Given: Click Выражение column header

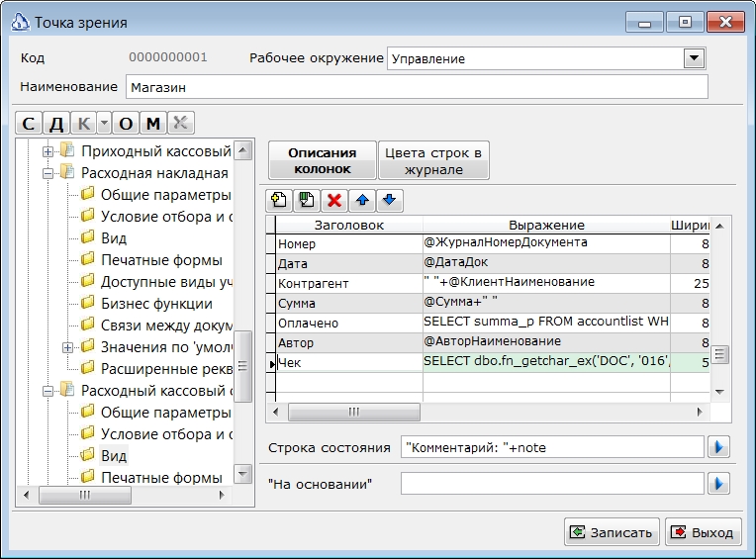Looking at the screenshot, I should 546,225.
